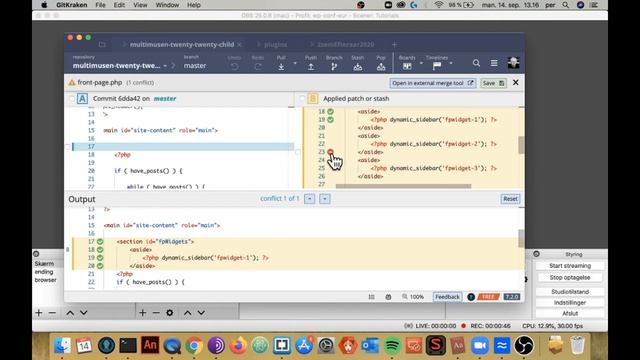Toggle the line 17 checkbox in pane A

[x=68, y=147]
